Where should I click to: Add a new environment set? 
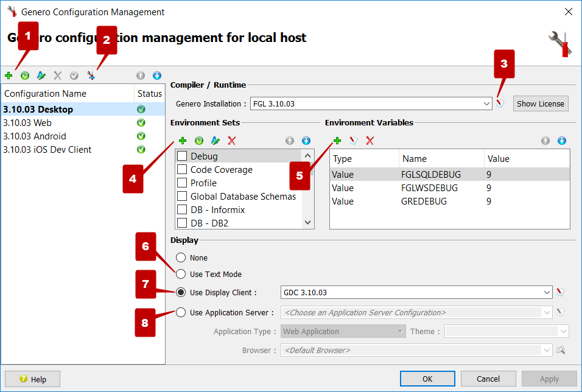[183, 141]
